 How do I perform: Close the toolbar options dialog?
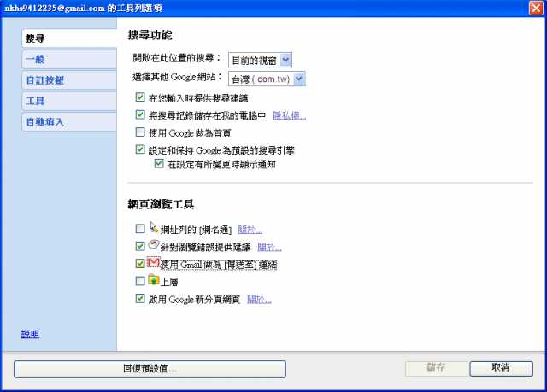(x=536, y=8)
